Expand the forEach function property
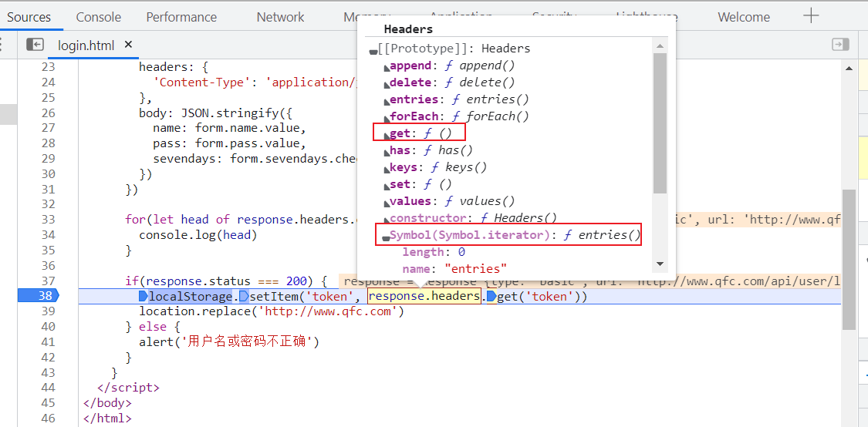Image resolution: width=868 pixels, height=427 pixels. 387,118
